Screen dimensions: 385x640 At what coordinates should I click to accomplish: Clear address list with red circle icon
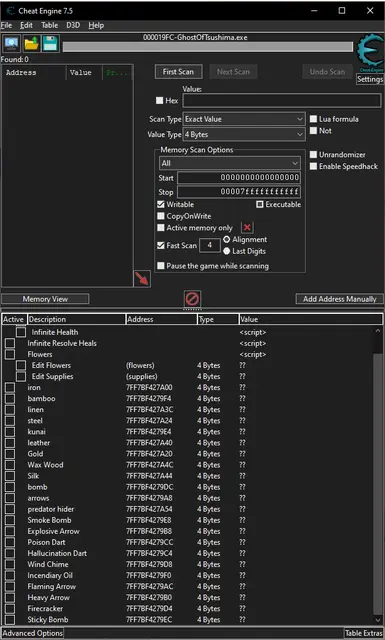click(192, 299)
